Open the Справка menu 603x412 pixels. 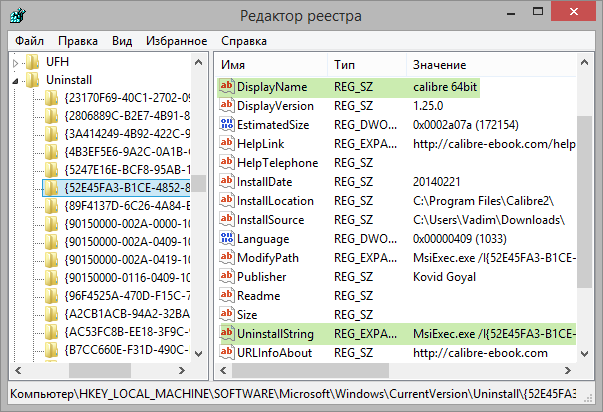click(244, 41)
